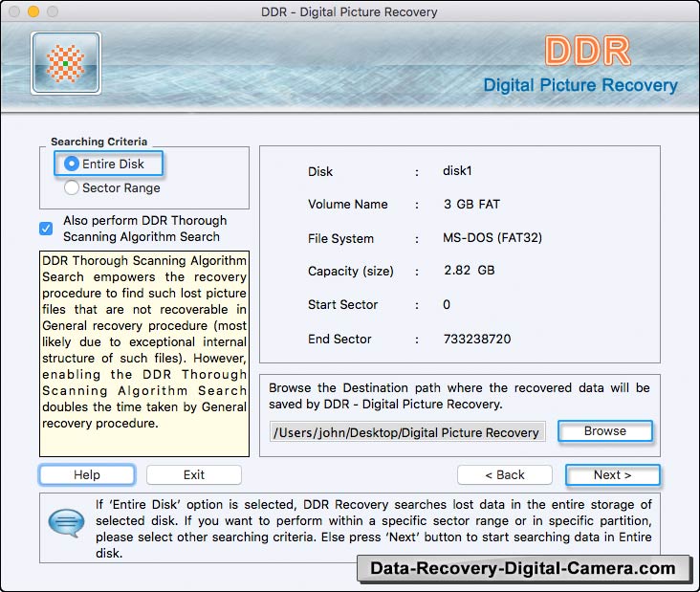Proceed with the Next button

tap(612, 474)
